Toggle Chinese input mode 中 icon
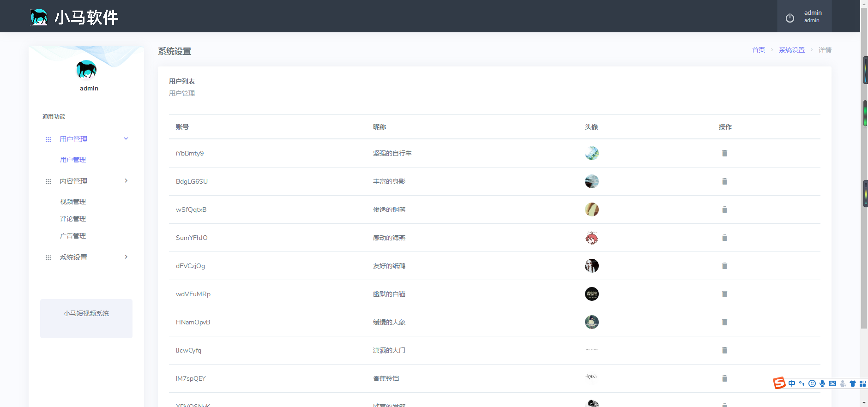868x407 pixels. tap(792, 383)
